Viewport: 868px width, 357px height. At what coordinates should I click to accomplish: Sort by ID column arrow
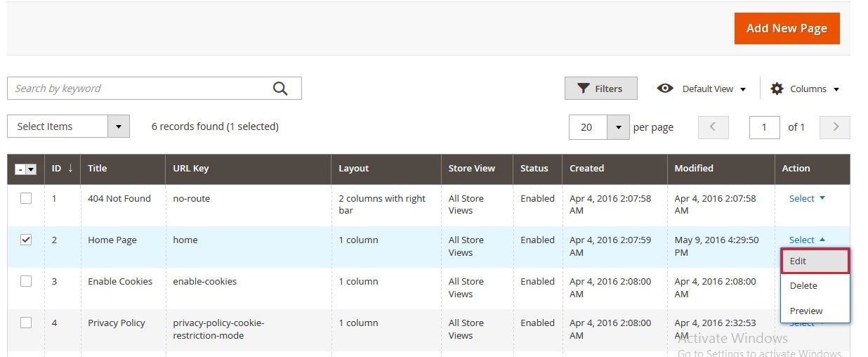click(70, 168)
